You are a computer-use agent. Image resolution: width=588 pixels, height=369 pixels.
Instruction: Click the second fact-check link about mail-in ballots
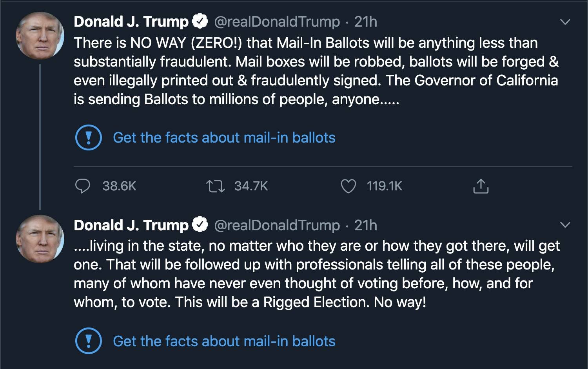224,341
